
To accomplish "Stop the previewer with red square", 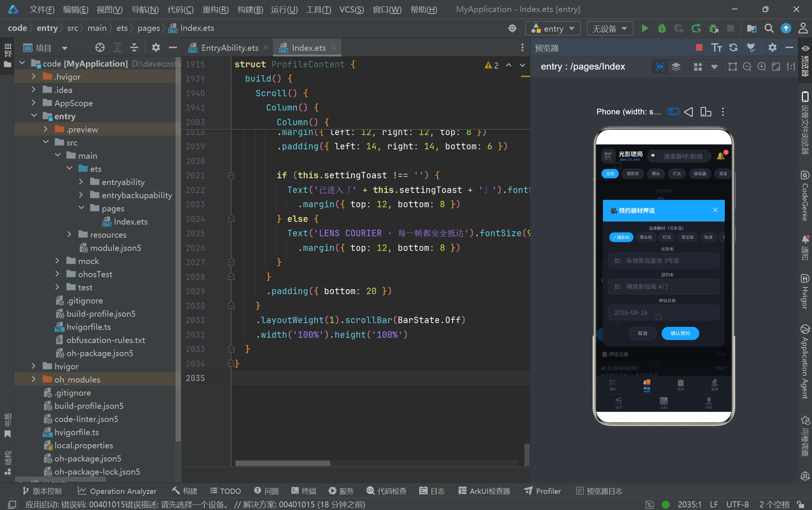I will pyautogui.click(x=699, y=47).
